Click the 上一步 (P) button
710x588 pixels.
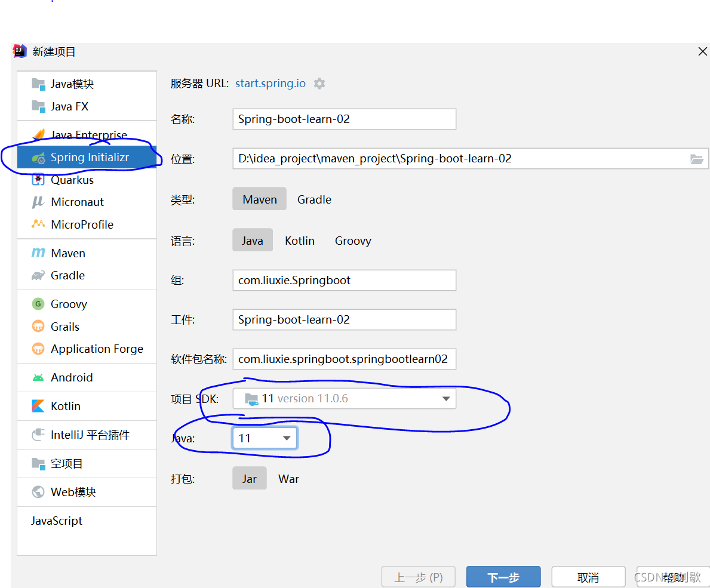pos(419,577)
